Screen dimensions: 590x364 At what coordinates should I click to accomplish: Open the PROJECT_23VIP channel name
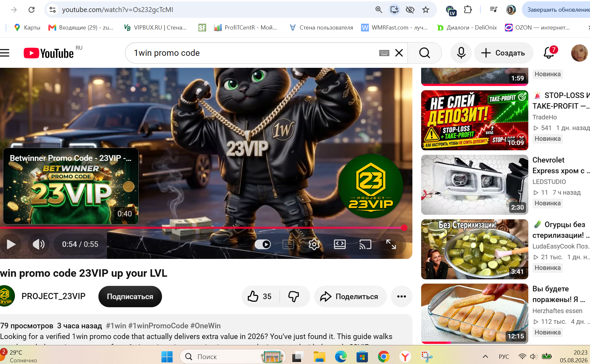coord(54,296)
